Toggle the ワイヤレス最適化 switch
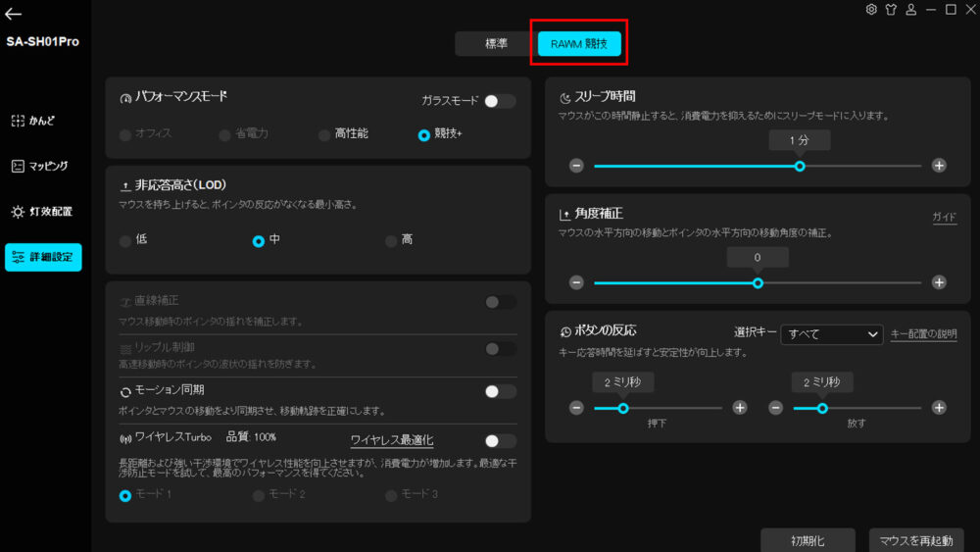This screenshot has height=552, width=980. click(x=500, y=441)
